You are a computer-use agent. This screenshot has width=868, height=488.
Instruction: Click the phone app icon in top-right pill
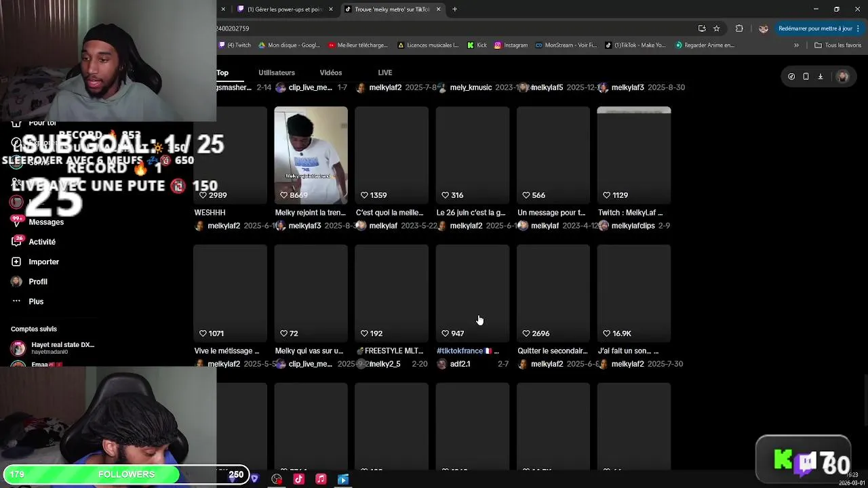806,77
